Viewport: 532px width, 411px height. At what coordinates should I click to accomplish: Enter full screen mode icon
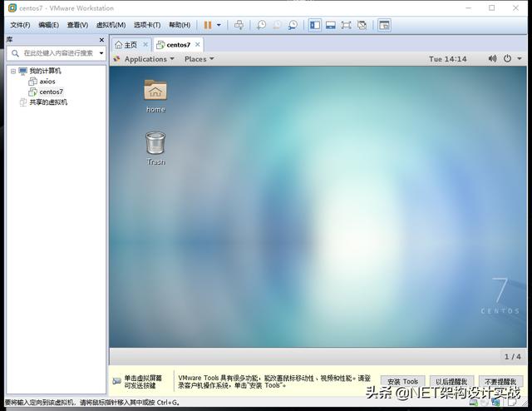click(x=346, y=25)
